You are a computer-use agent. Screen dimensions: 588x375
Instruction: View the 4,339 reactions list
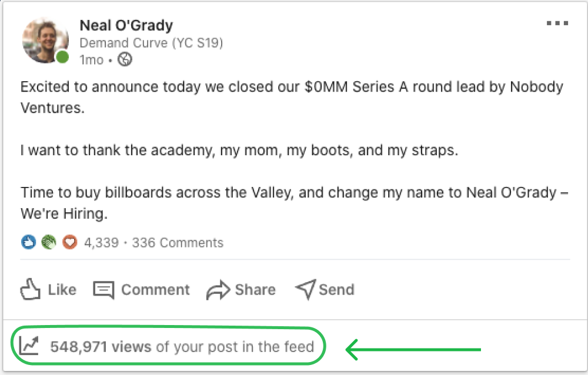coord(101,243)
